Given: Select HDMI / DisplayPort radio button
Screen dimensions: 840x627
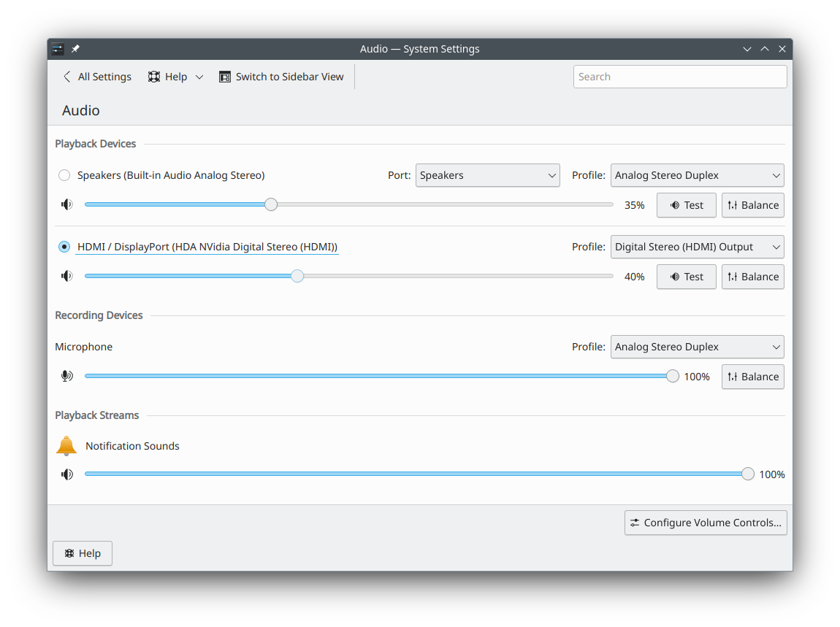Looking at the screenshot, I should pyautogui.click(x=64, y=247).
